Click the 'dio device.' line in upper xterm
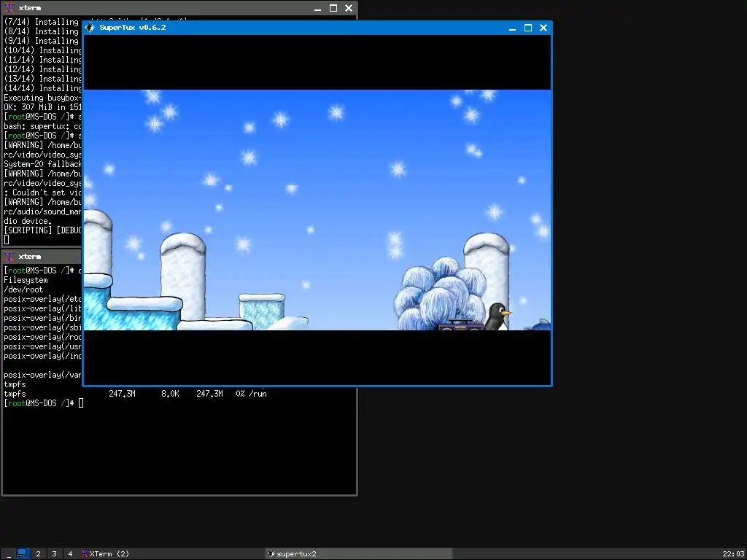The image size is (747, 560). pyautogui.click(x=28, y=222)
